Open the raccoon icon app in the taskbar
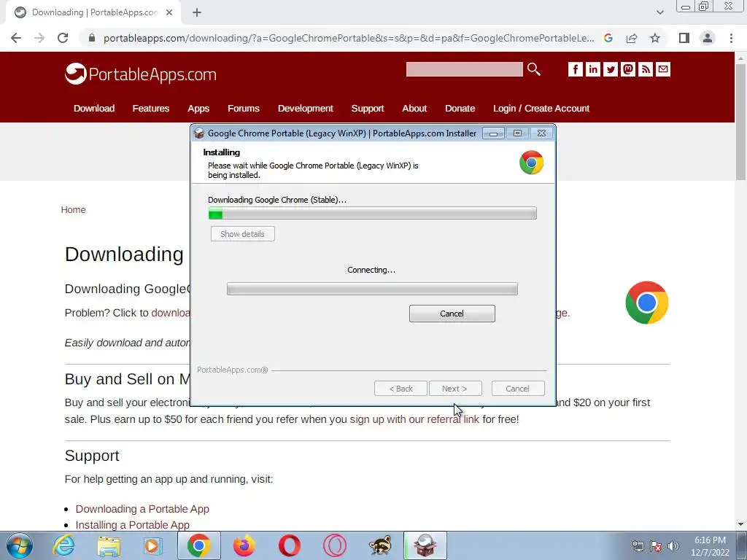 [379, 545]
